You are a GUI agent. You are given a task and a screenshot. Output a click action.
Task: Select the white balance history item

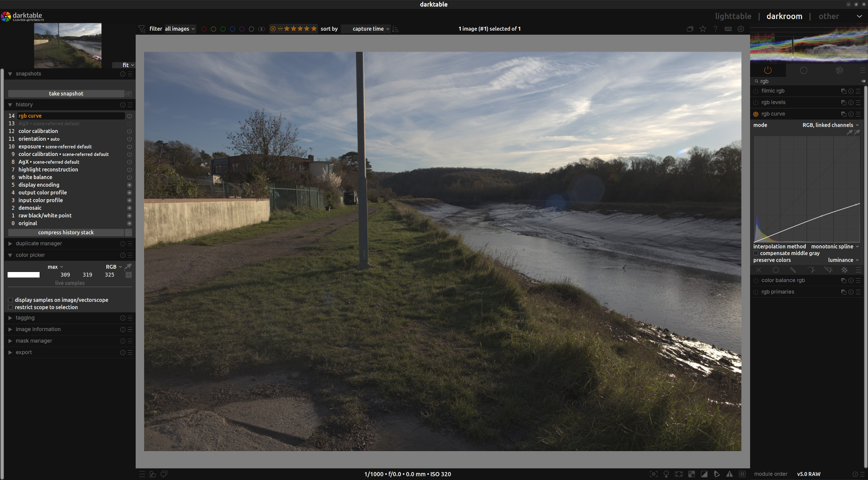pos(35,177)
